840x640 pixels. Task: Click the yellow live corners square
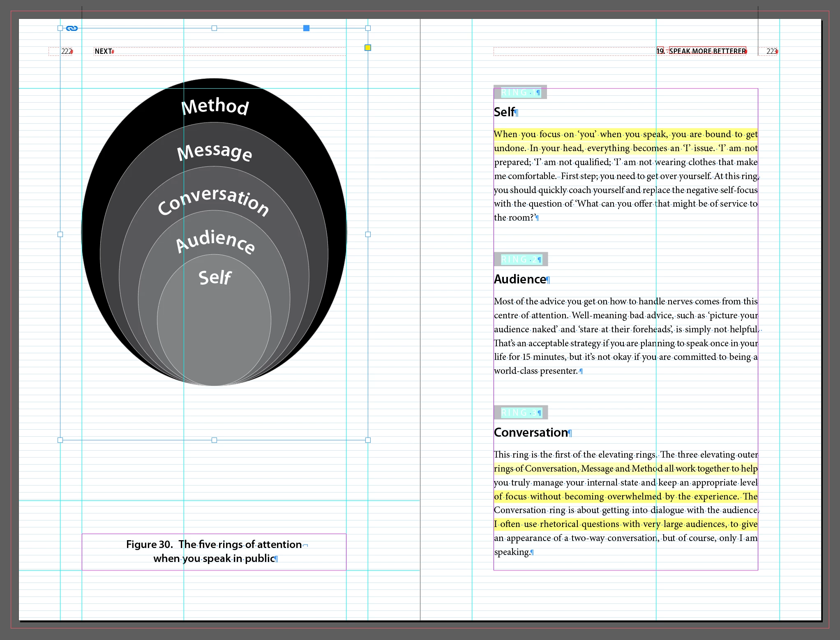pos(368,48)
